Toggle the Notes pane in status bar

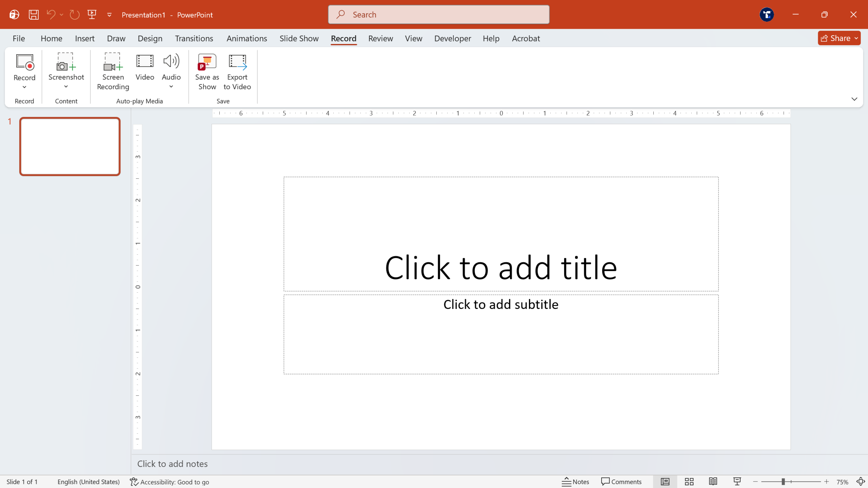pos(575,482)
